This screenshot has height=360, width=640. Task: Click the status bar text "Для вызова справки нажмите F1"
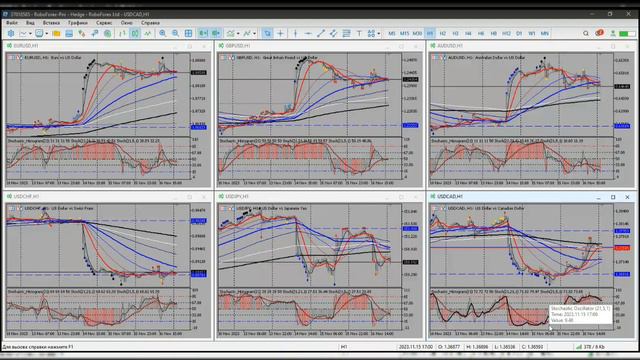pyautogui.click(x=38, y=347)
